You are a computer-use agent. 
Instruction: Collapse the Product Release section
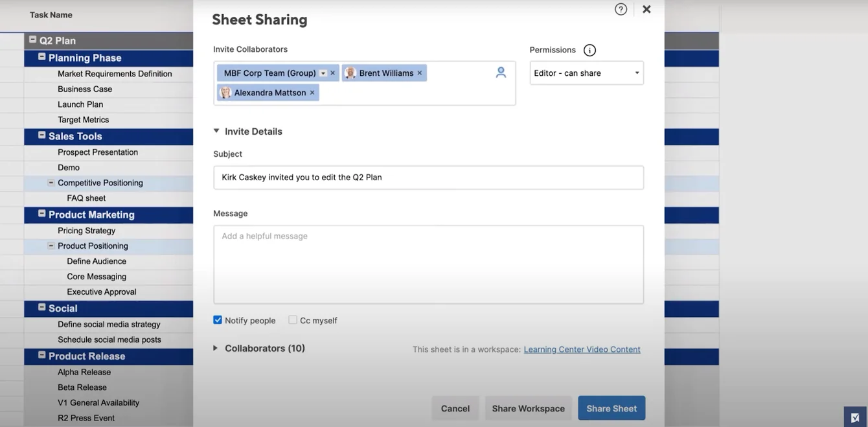click(41, 355)
